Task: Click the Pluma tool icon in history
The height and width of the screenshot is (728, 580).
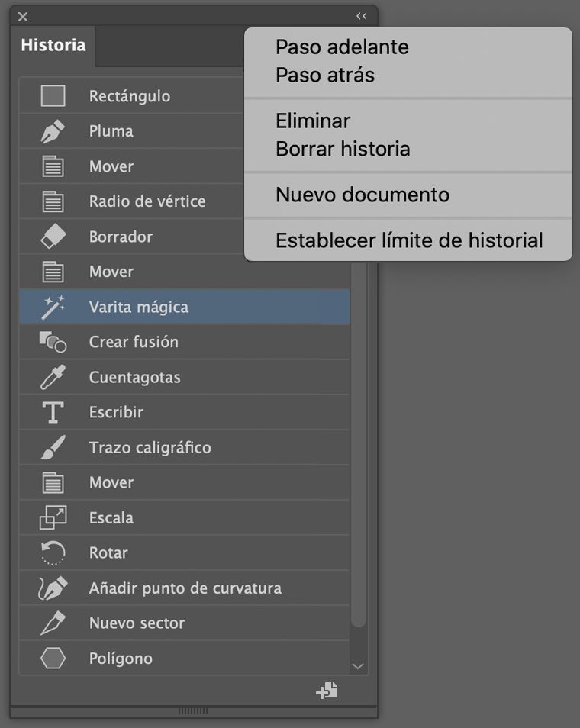Action: pyautogui.click(x=53, y=130)
